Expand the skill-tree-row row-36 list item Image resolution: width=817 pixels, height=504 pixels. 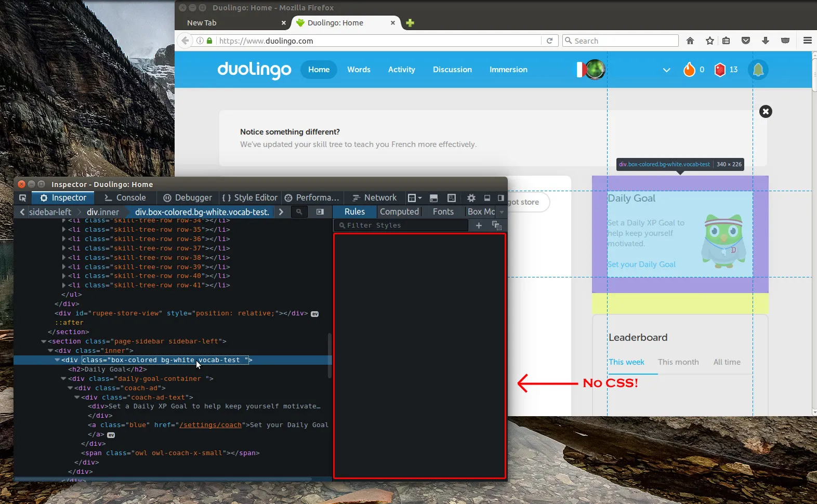[x=64, y=239]
